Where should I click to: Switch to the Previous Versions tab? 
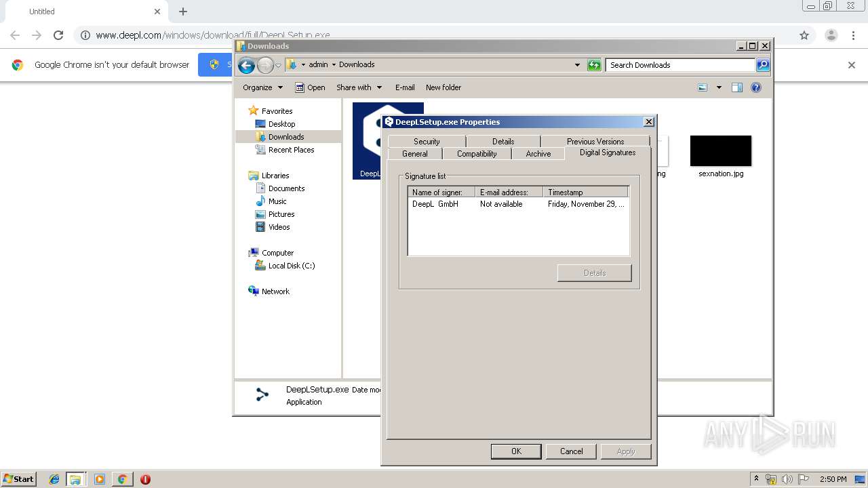click(x=595, y=141)
